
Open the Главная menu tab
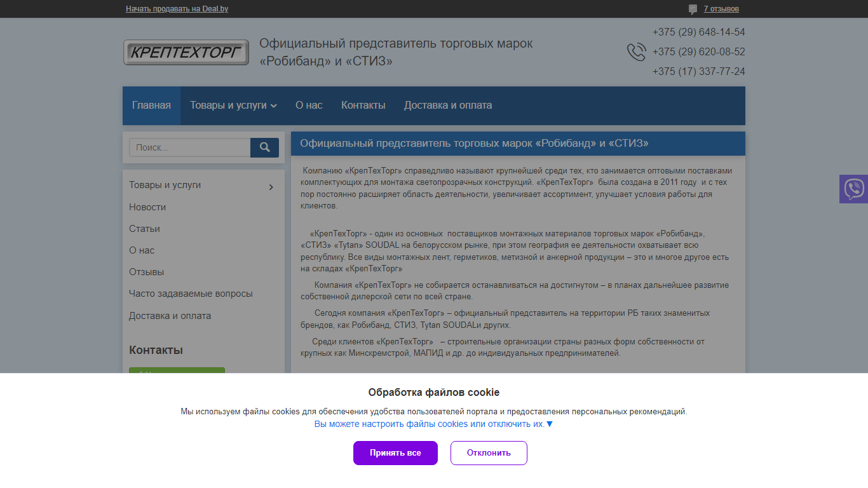(x=151, y=105)
